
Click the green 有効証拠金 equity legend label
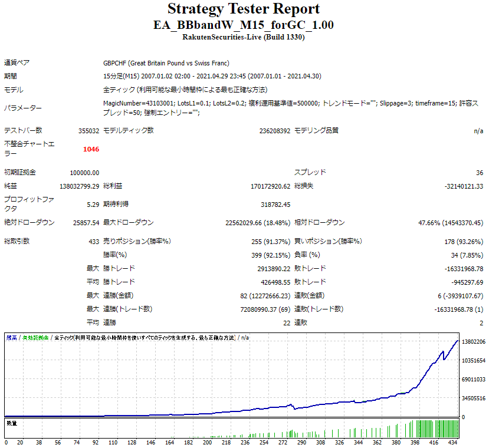(x=35, y=338)
